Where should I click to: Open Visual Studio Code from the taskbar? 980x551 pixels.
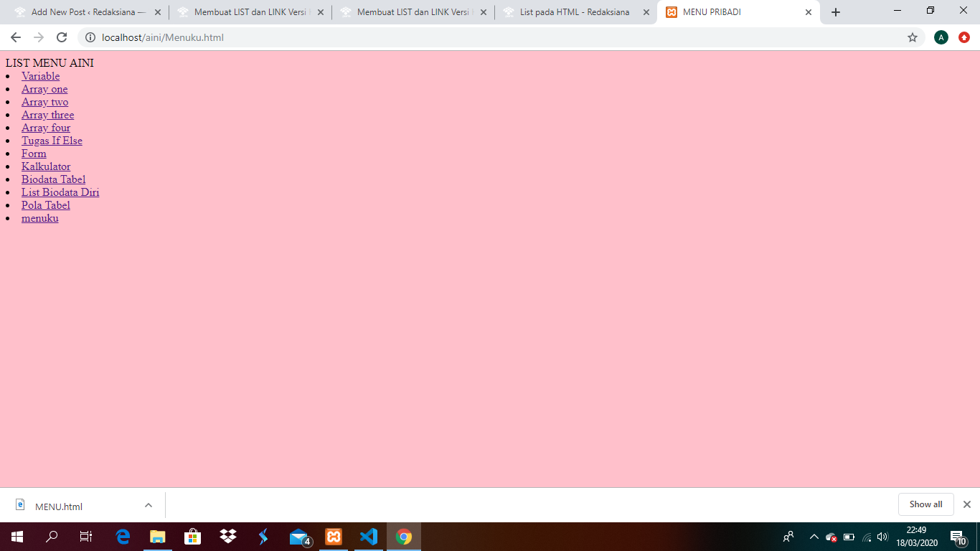click(x=369, y=537)
